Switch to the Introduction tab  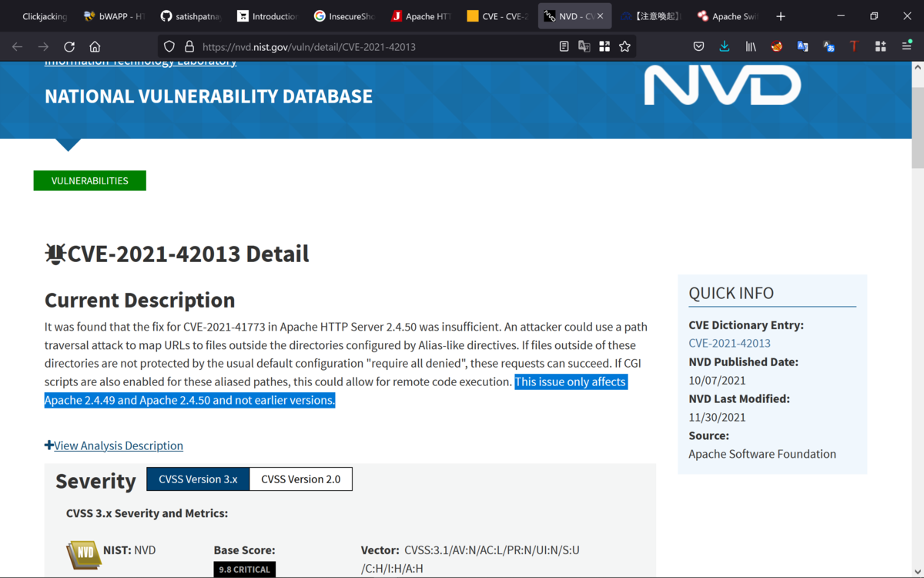coord(267,16)
